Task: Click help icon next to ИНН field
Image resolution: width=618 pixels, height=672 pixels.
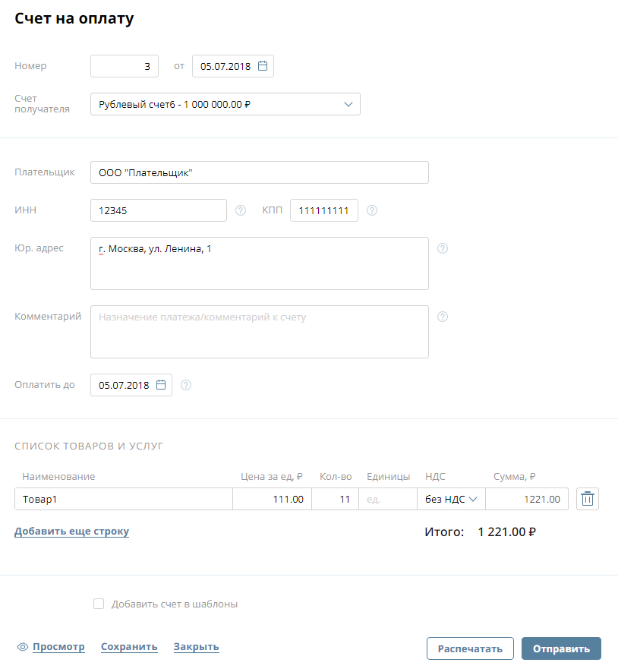Action: [241, 210]
